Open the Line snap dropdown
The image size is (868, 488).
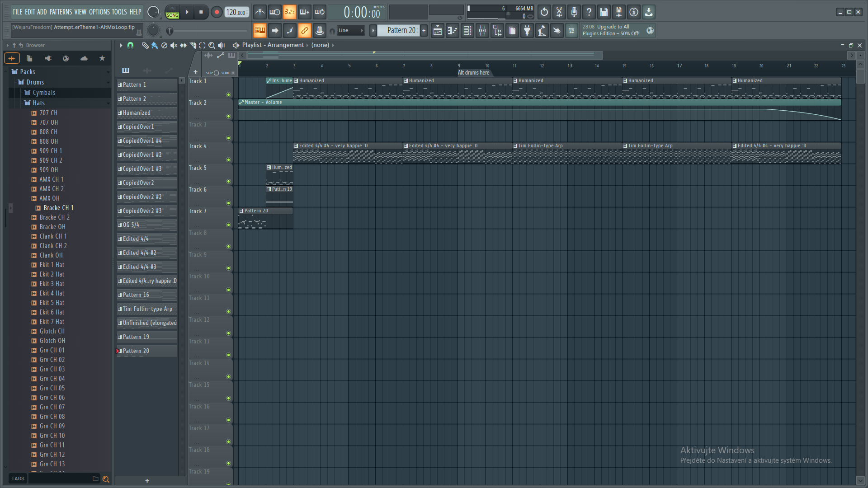[x=351, y=31]
